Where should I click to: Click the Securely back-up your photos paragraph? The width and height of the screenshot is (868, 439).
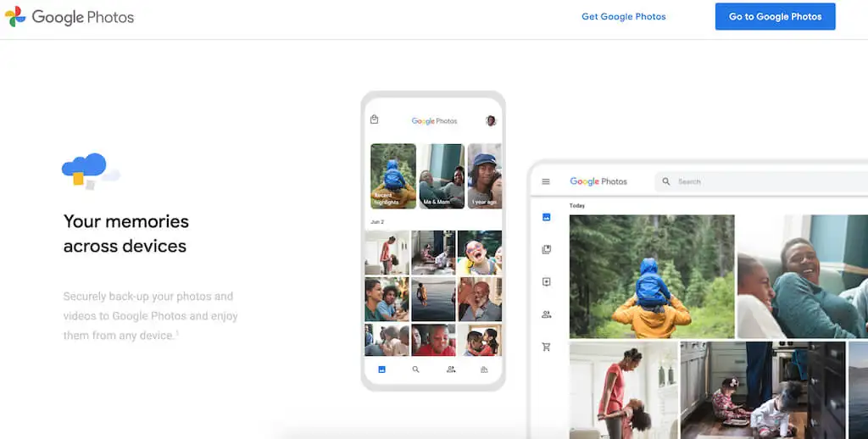[151, 316]
